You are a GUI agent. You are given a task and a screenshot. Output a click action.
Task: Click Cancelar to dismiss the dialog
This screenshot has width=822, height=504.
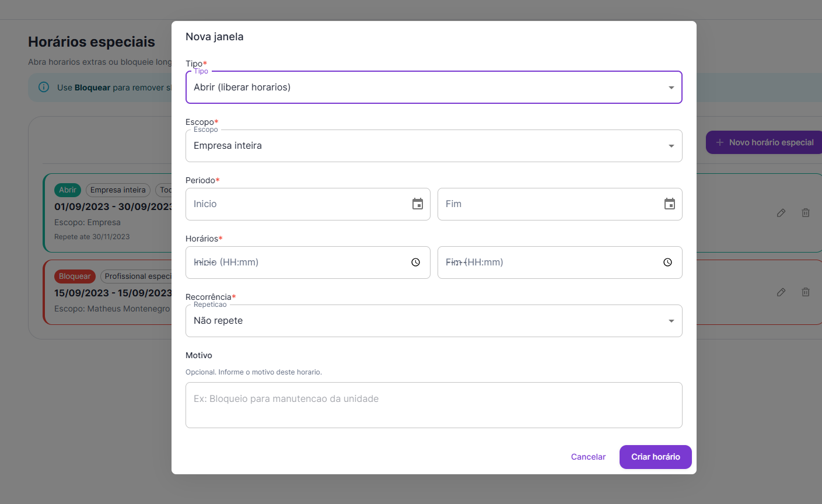point(588,457)
